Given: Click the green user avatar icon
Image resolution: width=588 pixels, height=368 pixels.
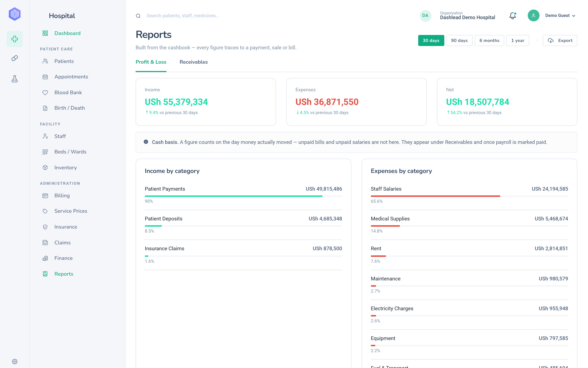Looking at the screenshot, I should click(533, 16).
